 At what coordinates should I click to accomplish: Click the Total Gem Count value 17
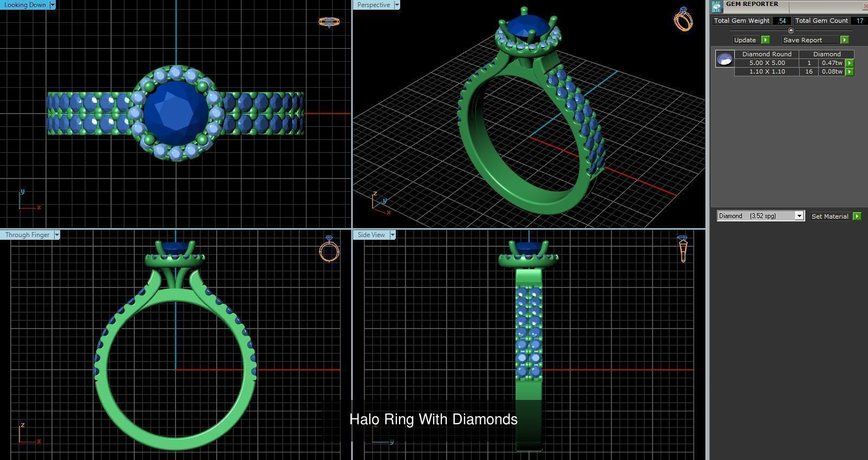point(859,21)
